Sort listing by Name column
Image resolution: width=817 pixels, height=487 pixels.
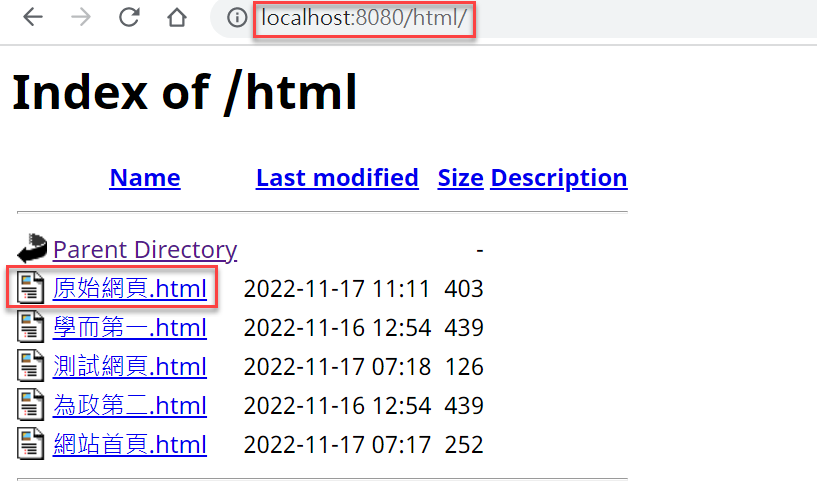click(x=145, y=178)
